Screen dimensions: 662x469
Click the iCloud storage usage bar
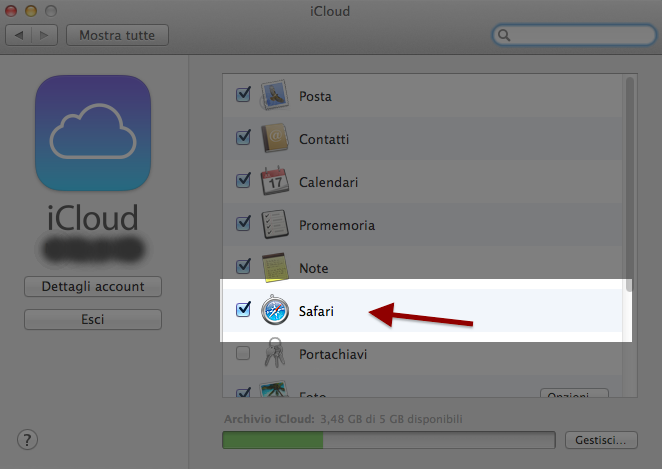pyautogui.click(x=389, y=440)
